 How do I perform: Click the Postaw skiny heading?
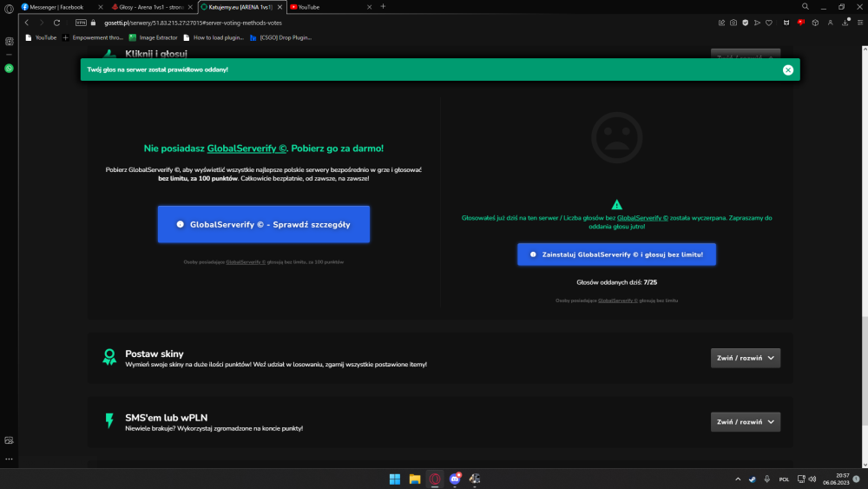click(154, 354)
